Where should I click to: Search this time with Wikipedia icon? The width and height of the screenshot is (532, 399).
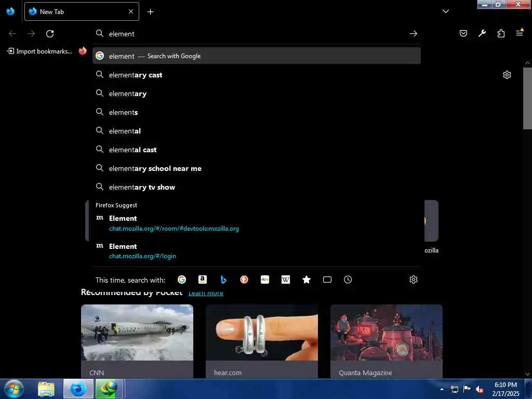click(286, 280)
